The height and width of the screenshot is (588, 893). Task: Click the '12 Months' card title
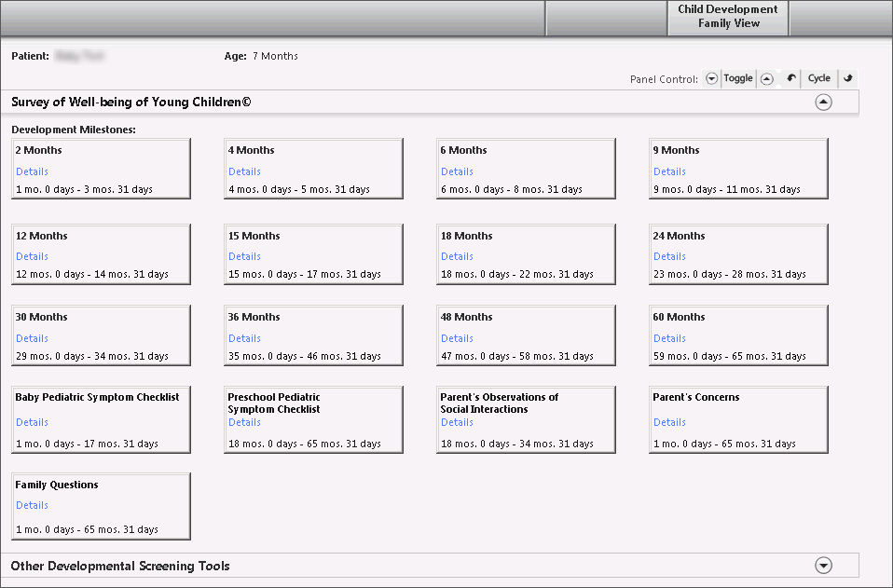pos(42,236)
